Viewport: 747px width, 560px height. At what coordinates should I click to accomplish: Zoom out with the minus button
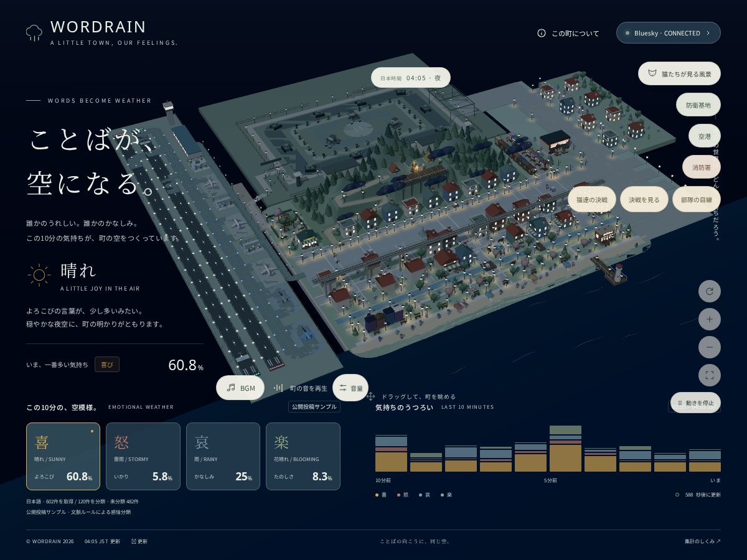point(709,347)
